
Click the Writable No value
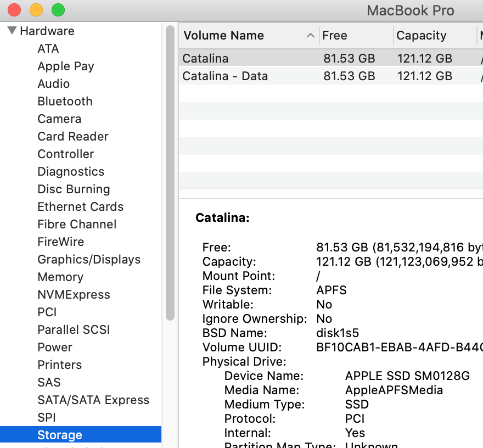[324, 304]
